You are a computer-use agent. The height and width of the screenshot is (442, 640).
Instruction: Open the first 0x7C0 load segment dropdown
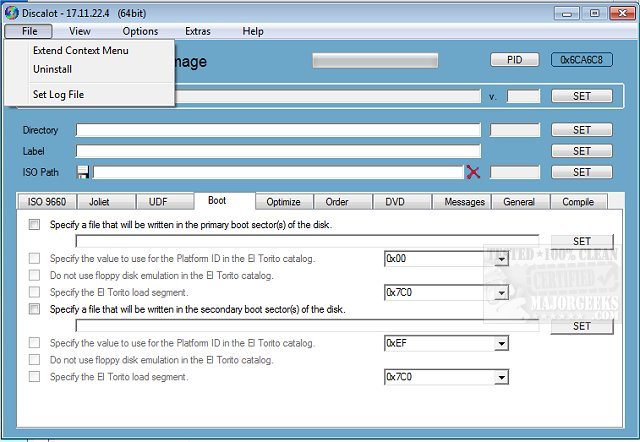(502, 293)
